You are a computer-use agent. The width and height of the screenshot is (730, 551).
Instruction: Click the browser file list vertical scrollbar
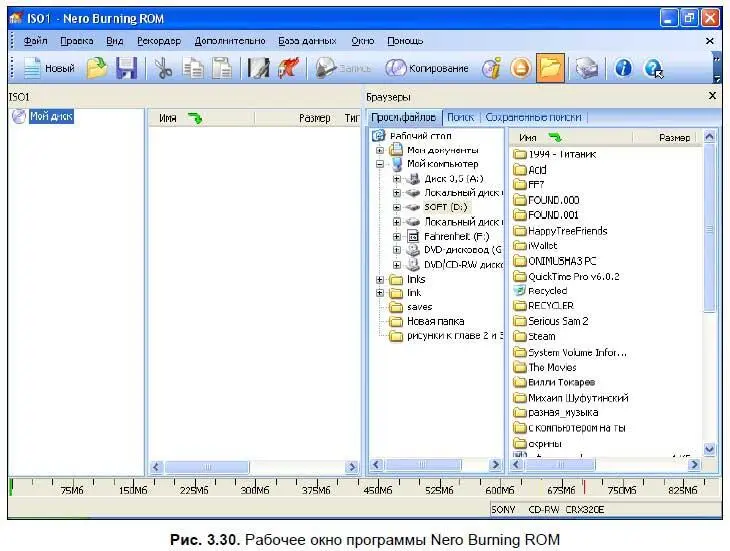(710, 300)
